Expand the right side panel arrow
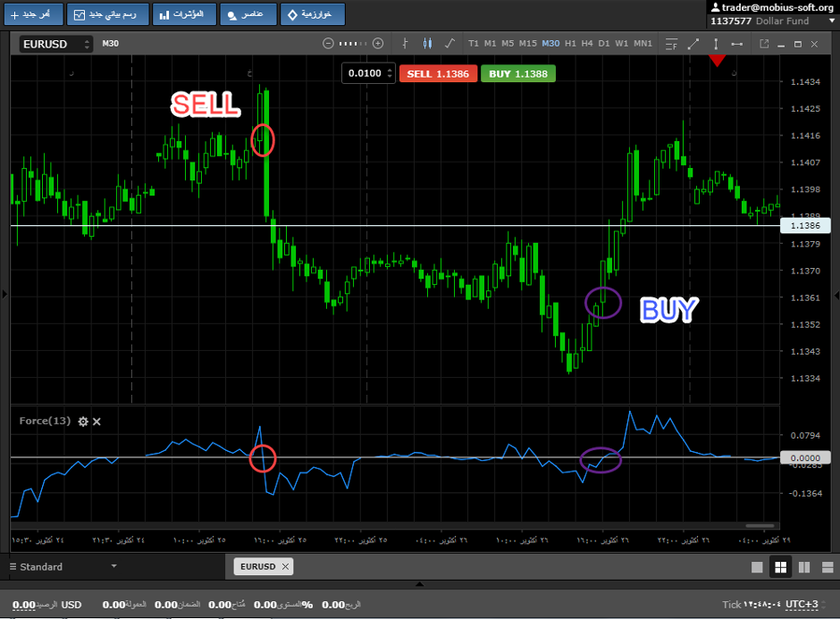Image resolution: width=840 pixels, height=619 pixels. tap(836, 295)
